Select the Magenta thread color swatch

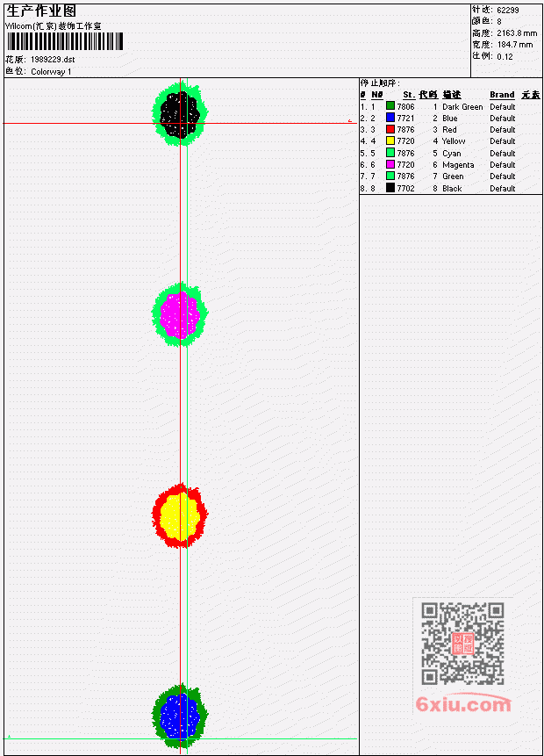pos(390,164)
